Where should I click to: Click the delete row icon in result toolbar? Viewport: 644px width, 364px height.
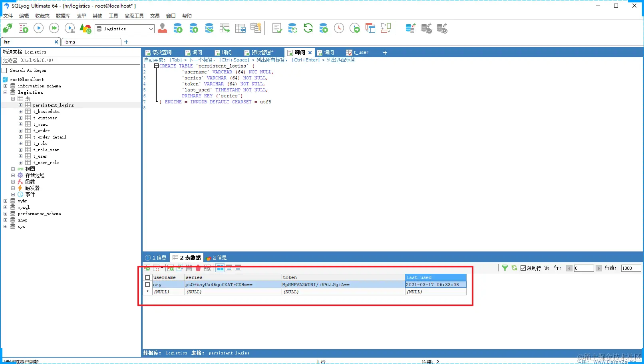click(x=198, y=268)
